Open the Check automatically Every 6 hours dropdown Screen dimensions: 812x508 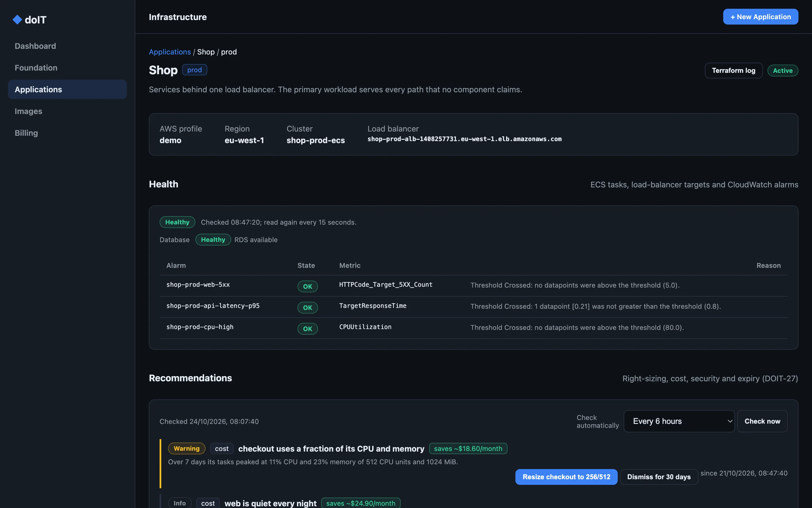coord(679,421)
